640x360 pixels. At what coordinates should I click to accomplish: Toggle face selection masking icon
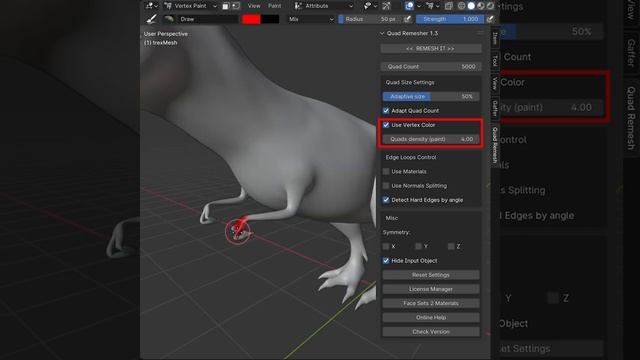(226, 6)
